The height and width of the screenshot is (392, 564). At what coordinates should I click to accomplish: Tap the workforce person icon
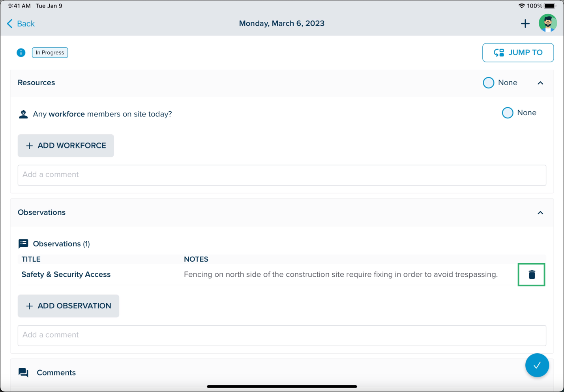coord(23,114)
